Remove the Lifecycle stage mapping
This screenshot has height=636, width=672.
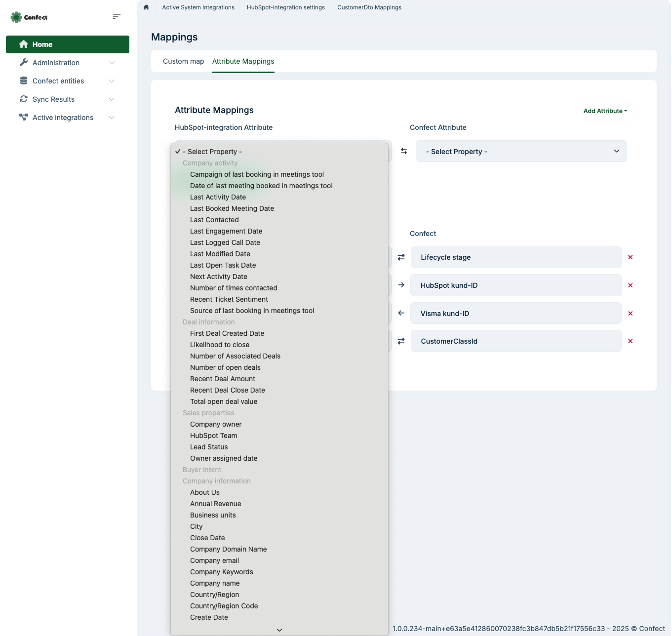click(631, 257)
